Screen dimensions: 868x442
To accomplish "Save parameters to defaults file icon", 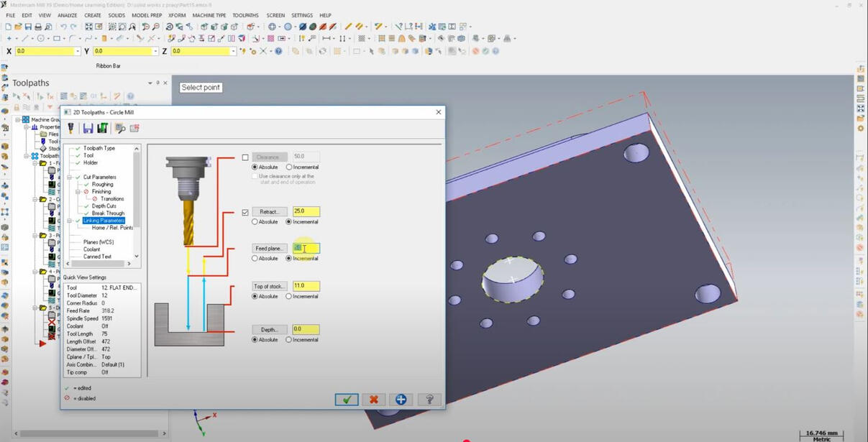I will pyautogui.click(x=88, y=128).
